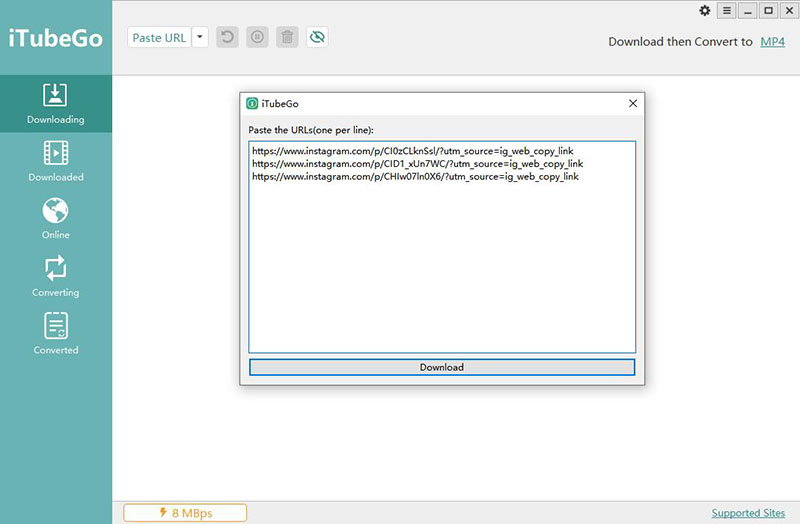Click the CHIw07ln0X6 Instagram URL line
The image size is (800, 524).
[415, 177]
